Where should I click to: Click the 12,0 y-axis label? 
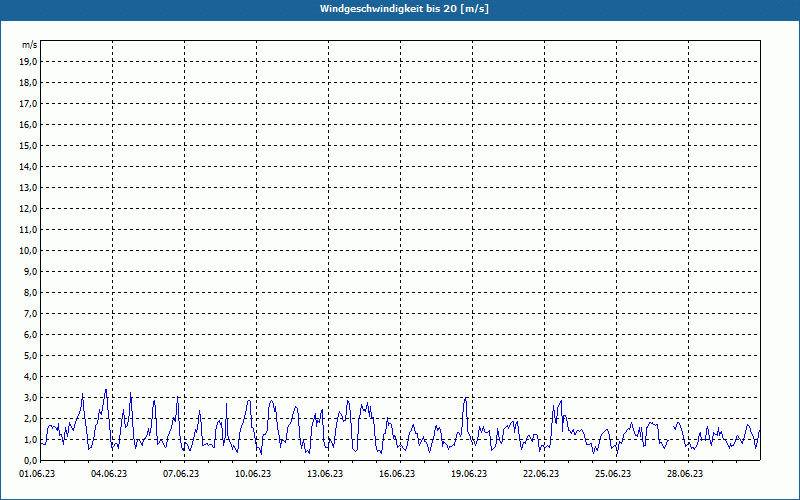click(x=28, y=209)
